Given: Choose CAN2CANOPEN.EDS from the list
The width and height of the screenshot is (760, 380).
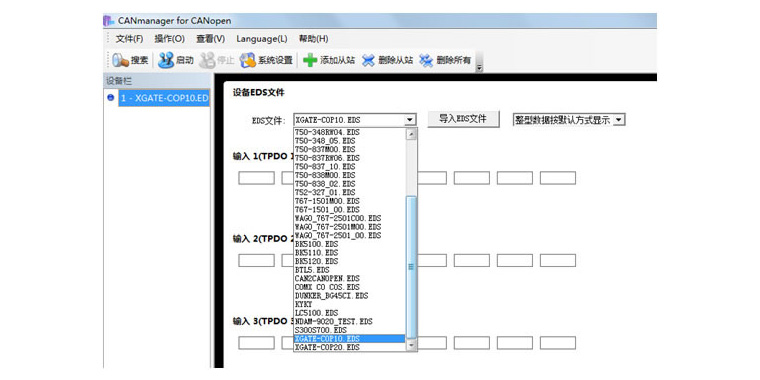Looking at the screenshot, I should click(349, 279).
